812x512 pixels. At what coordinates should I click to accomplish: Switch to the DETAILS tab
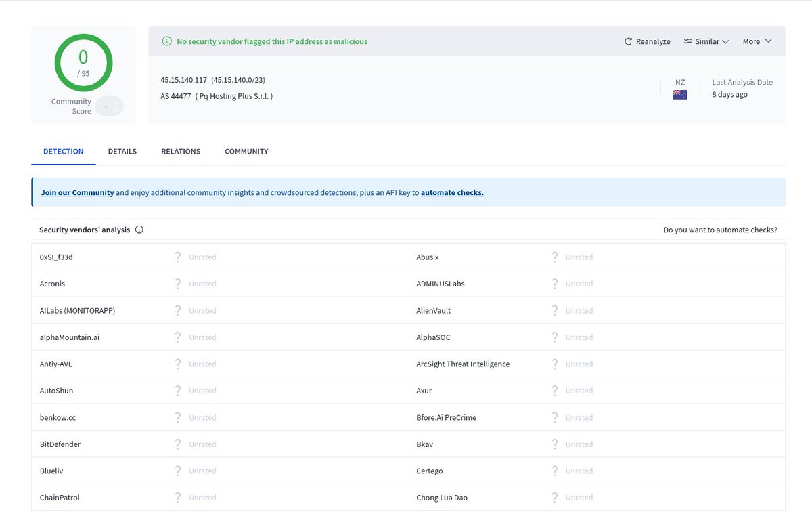[x=122, y=151]
